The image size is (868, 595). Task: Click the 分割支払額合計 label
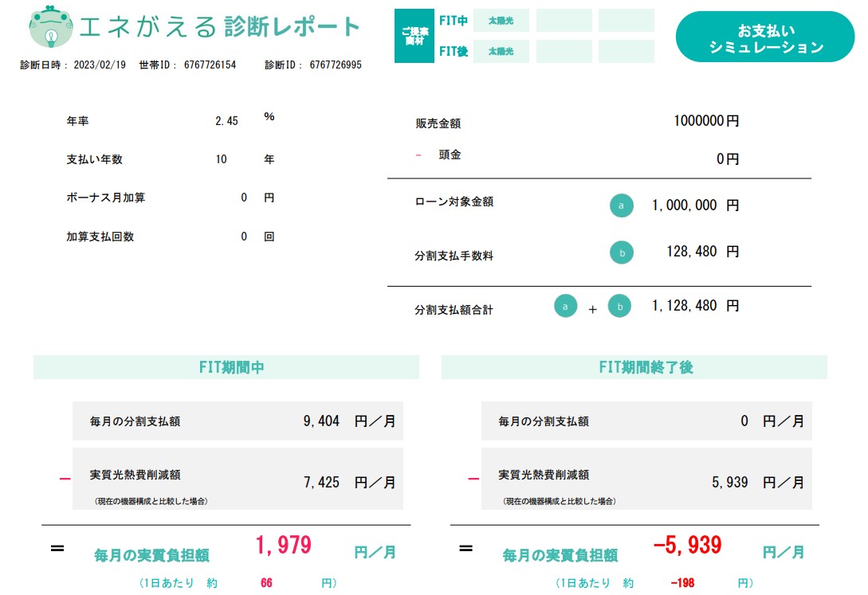454,310
